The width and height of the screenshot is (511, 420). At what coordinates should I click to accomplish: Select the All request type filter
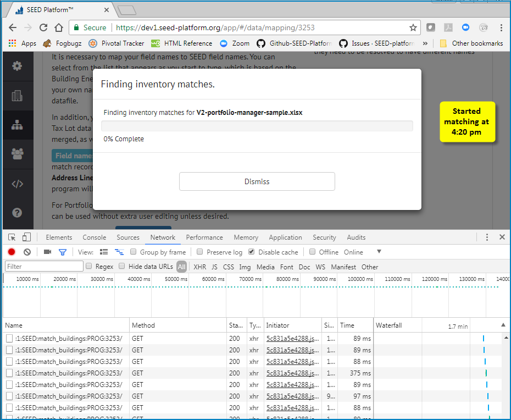point(181,267)
